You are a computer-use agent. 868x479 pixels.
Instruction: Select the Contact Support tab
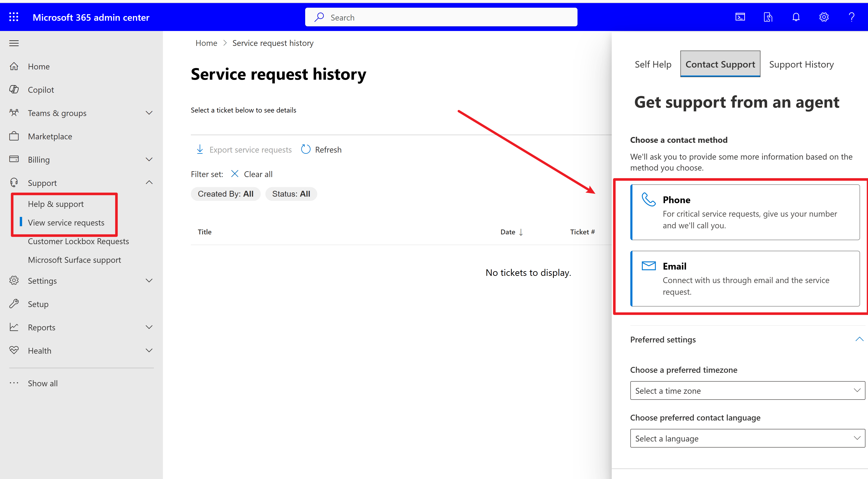(720, 64)
